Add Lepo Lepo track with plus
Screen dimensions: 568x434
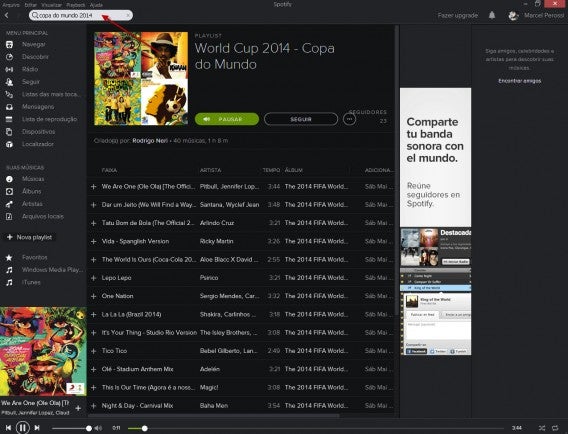[x=93, y=278]
